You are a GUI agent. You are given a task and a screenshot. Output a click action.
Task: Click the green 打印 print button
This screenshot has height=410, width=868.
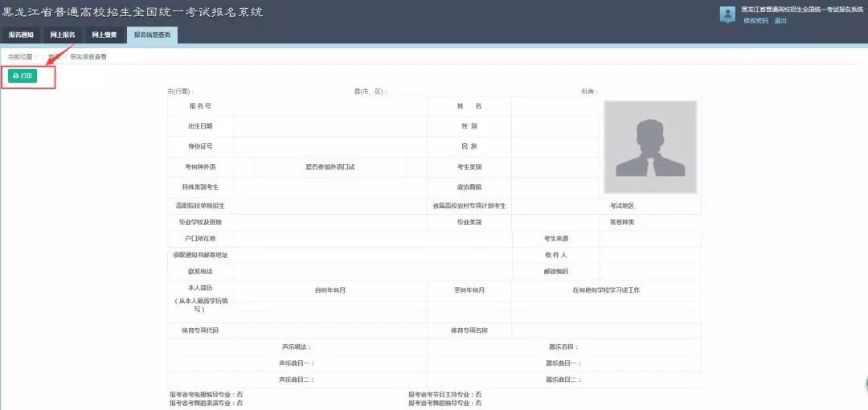[x=23, y=76]
